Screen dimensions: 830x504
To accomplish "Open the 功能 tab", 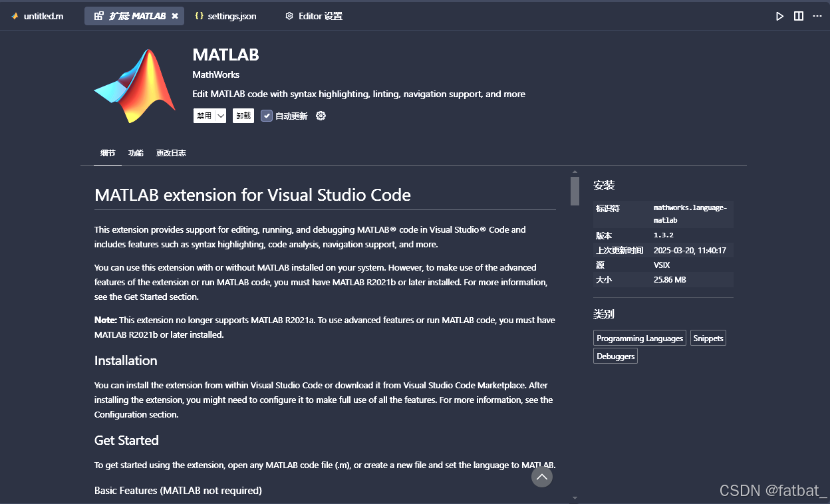I will (x=136, y=152).
